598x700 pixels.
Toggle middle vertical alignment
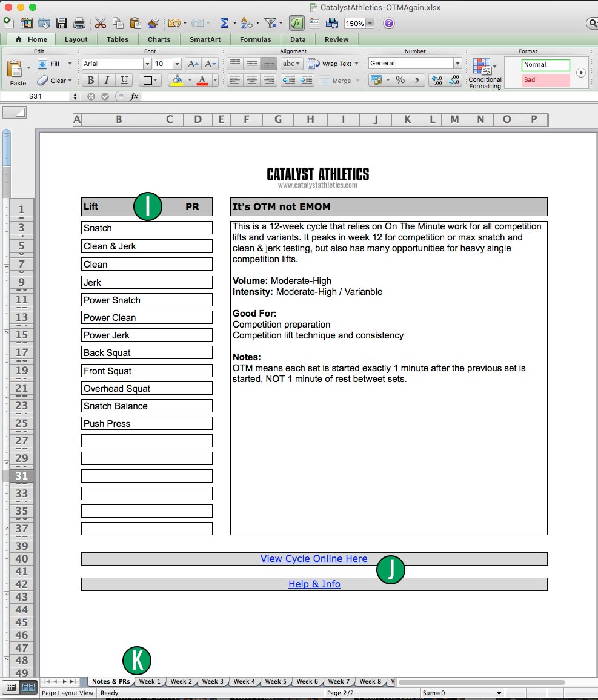(x=252, y=64)
